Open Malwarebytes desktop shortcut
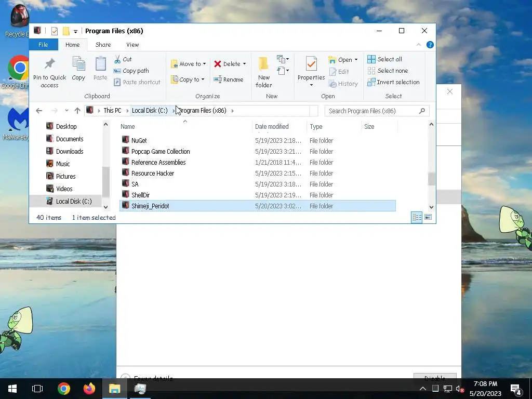532x399 pixels. tap(15, 124)
